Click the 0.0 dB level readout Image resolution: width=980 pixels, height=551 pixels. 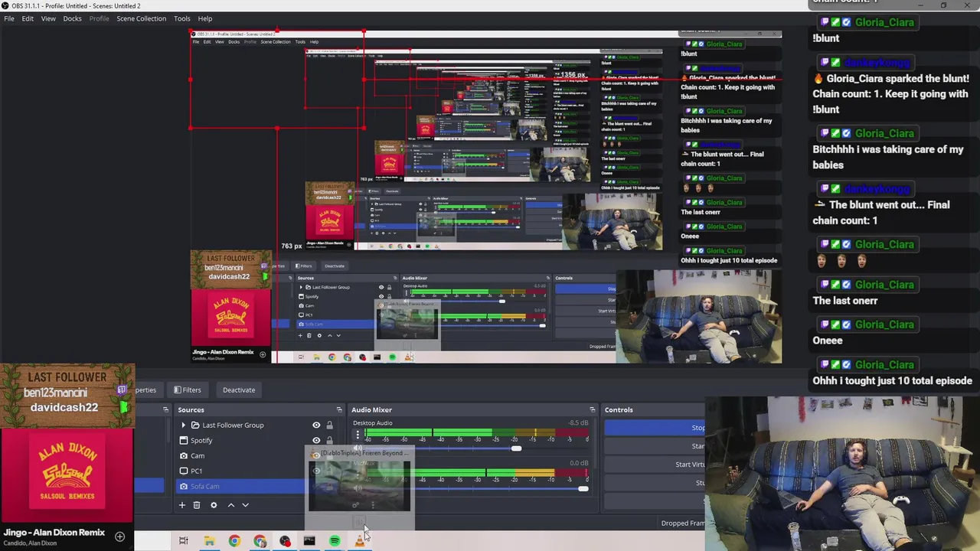click(x=579, y=463)
